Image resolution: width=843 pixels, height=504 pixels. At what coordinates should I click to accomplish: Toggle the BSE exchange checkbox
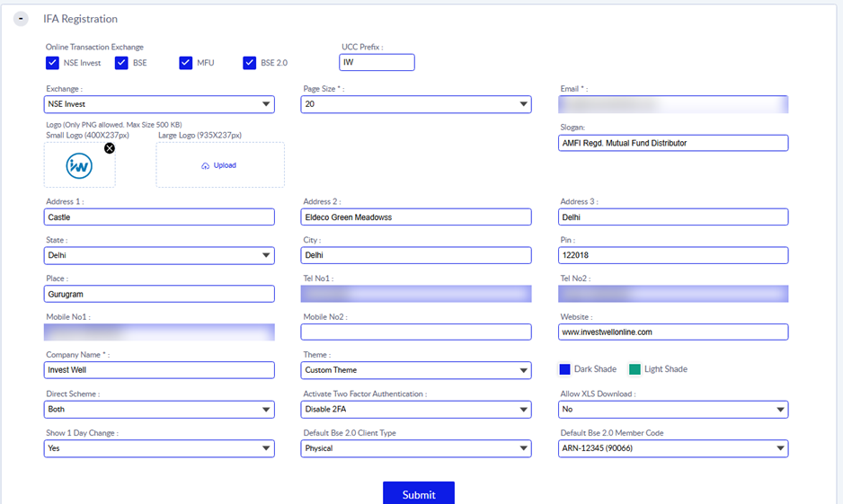(x=121, y=63)
